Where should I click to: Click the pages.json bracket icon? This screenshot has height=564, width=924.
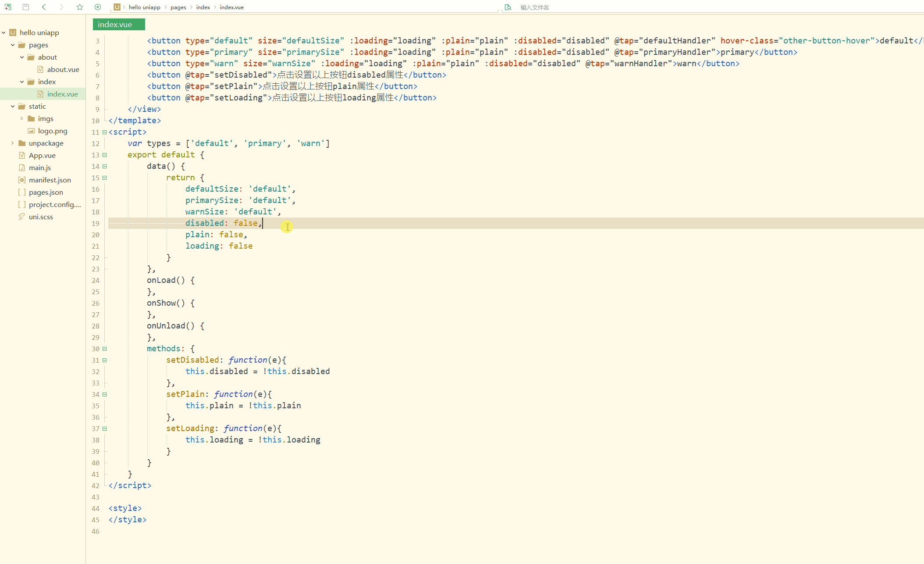(x=22, y=192)
